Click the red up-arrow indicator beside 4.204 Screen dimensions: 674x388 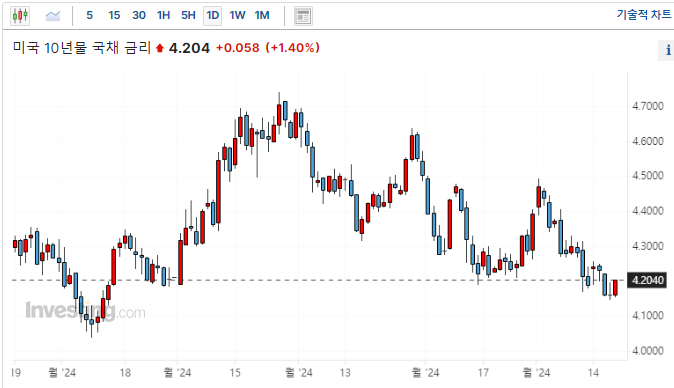[x=160, y=48]
